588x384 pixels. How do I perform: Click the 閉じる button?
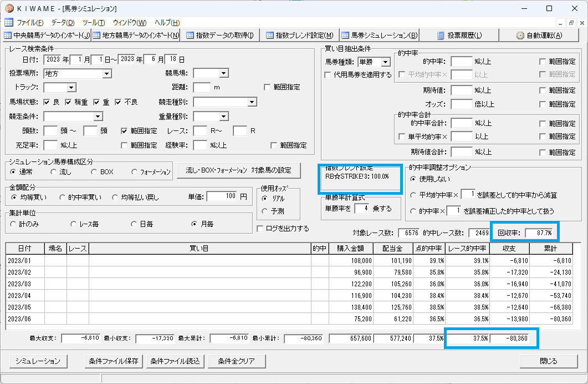(549, 361)
